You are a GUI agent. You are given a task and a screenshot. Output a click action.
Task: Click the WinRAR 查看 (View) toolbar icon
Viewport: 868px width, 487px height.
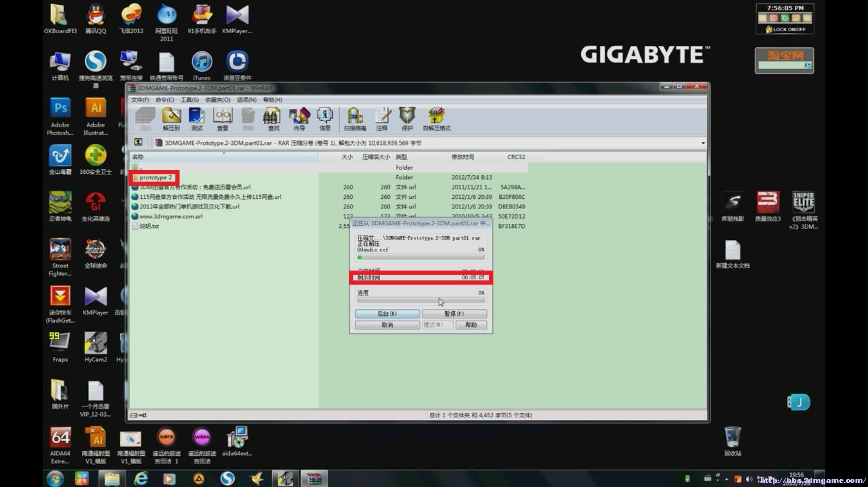[x=222, y=119]
